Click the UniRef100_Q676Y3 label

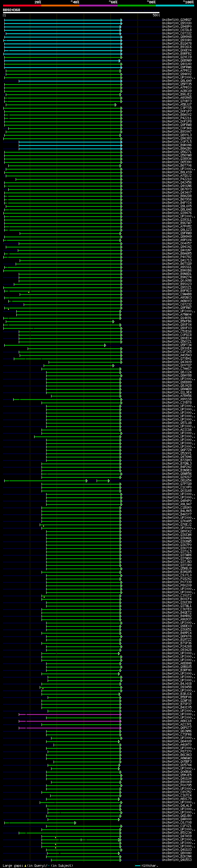pyautogui.click(x=177, y=189)
